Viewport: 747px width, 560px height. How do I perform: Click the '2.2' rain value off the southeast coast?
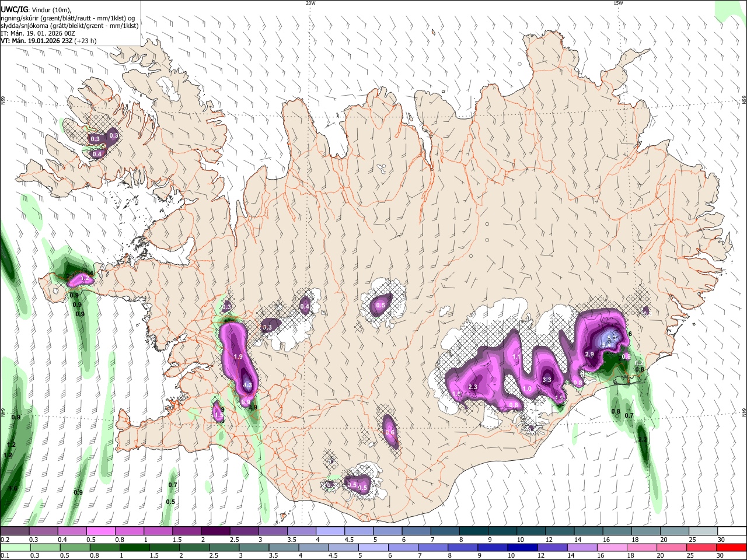tap(642, 440)
